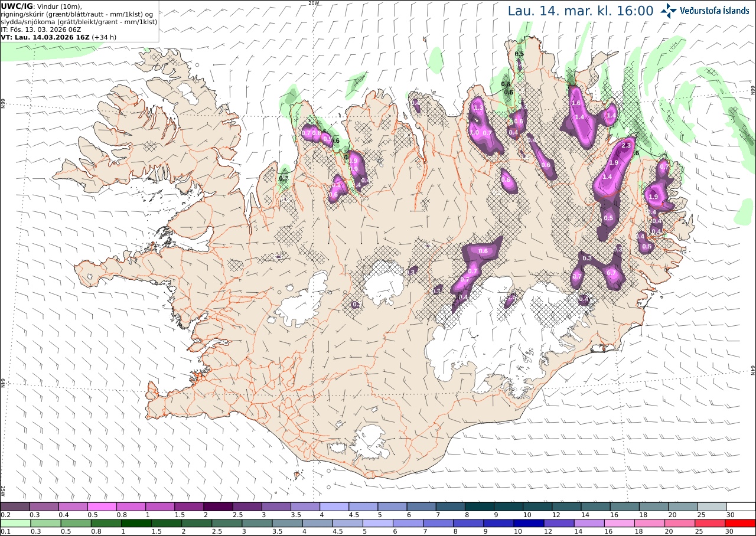Pick the deep blue rain swatch between 10 and 12
The width and height of the screenshot is (756, 536).
coord(529,523)
